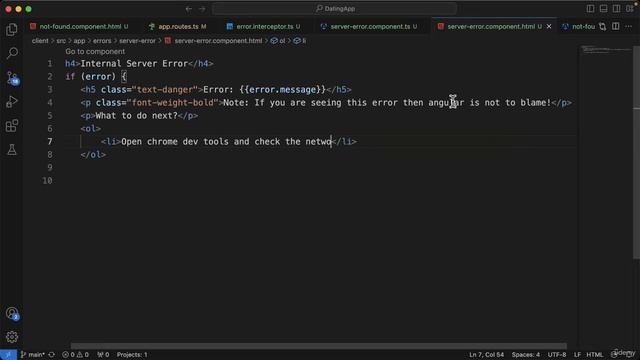Image resolution: width=640 pixels, height=360 pixels.
Task: Close the server-error.component.html tab
Action: (549, 27)
